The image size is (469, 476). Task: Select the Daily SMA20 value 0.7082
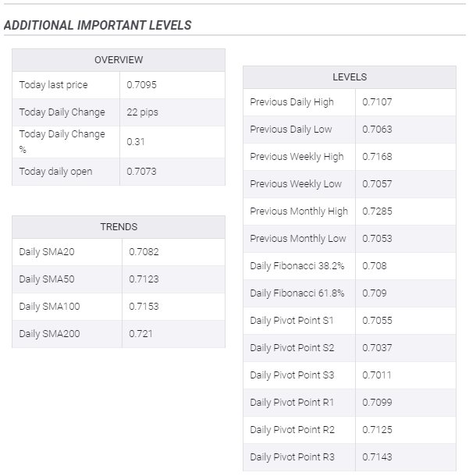(x=144, y=252)
